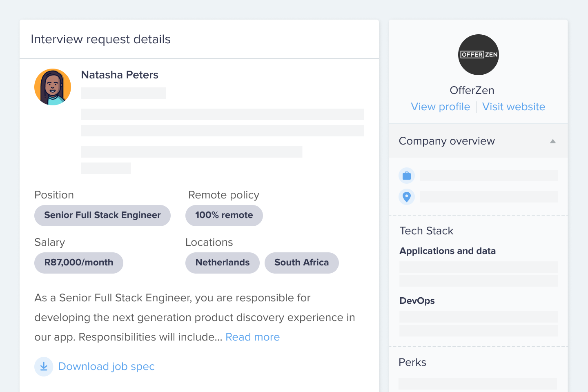Click the 100% remote policy tag
Screen dimensions: 588x392
click(x=224, y=216)
